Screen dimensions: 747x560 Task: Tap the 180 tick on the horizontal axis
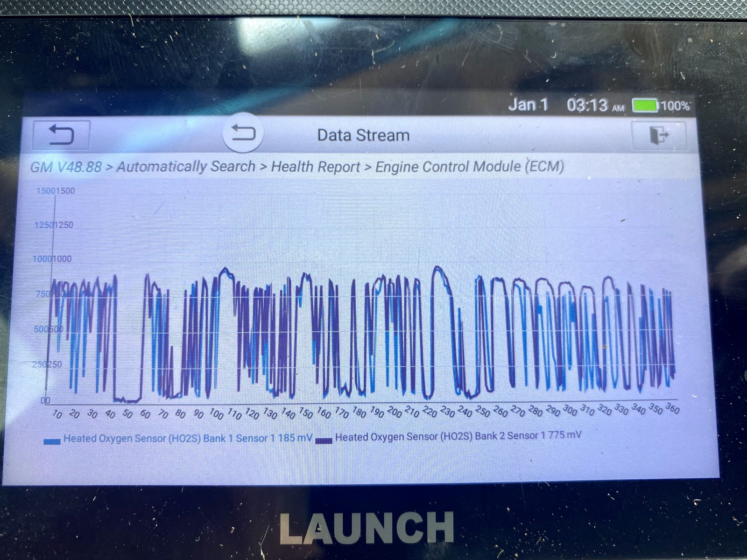[359, 413]
